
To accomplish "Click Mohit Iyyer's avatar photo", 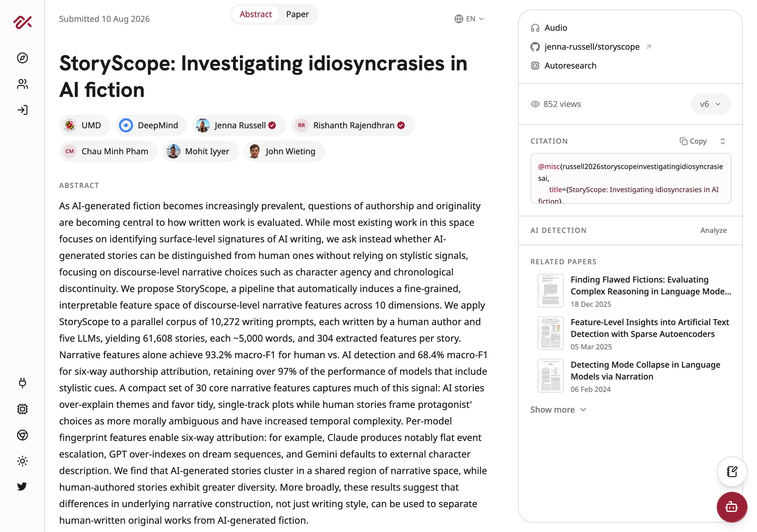I will point(173,151).
